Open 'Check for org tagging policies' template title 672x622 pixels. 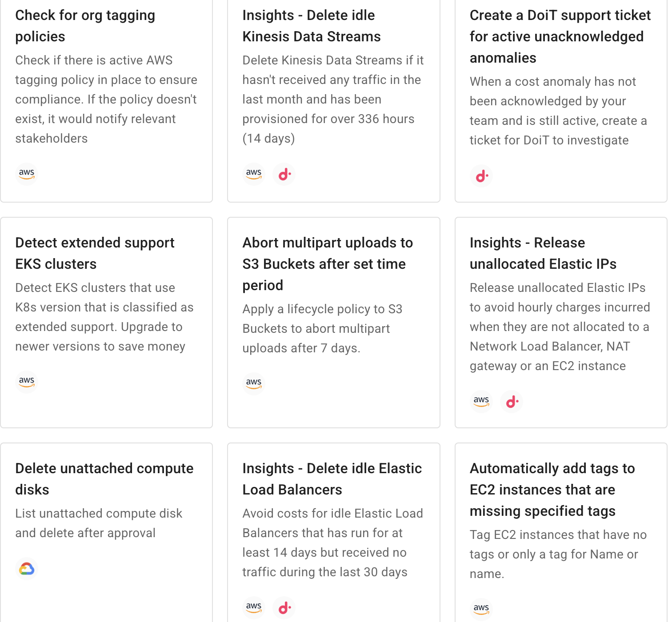85,26
